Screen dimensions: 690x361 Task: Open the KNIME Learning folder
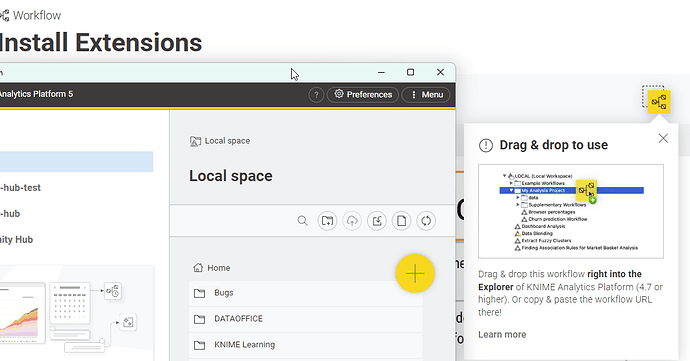pos(305,345)
